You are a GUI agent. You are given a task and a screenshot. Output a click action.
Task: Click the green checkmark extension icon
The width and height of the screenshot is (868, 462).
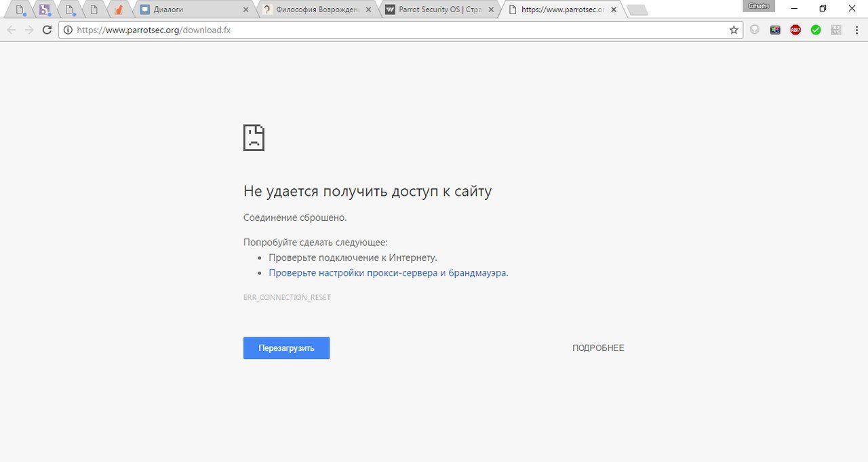point(816,30)
